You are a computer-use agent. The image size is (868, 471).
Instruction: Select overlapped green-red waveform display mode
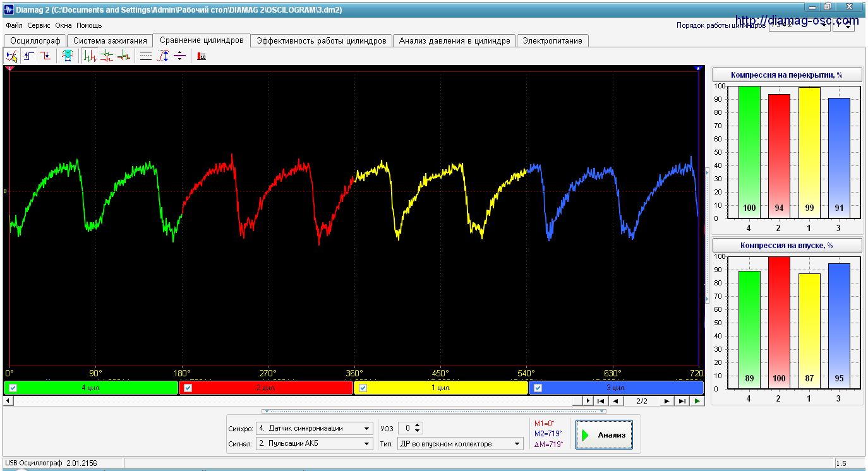(123, 56)
